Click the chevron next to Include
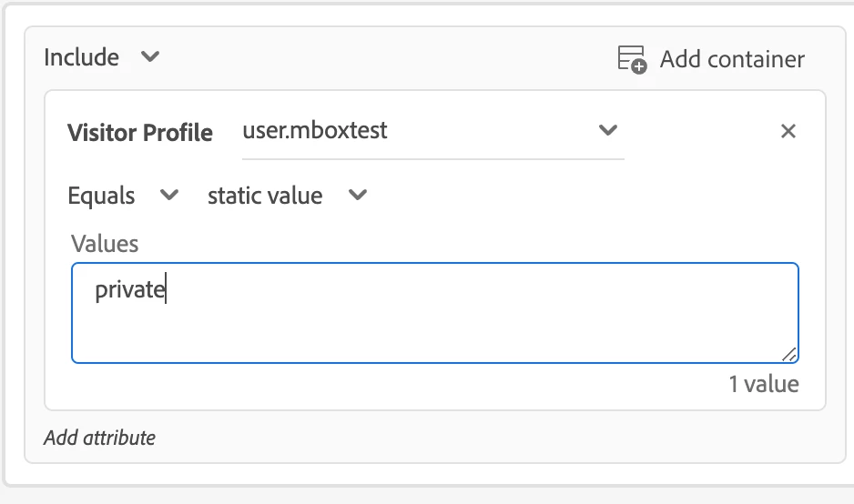This screenshot has height=504, width=854. [150, 57]
